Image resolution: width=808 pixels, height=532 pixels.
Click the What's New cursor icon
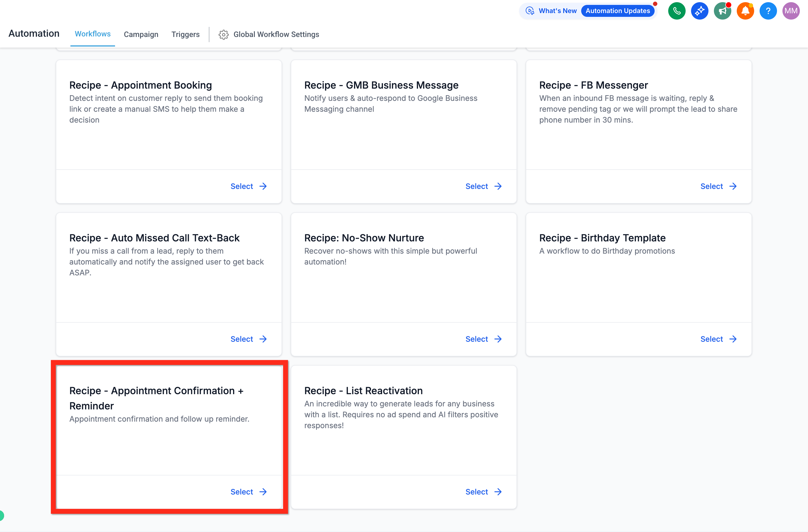click(530, 11)
